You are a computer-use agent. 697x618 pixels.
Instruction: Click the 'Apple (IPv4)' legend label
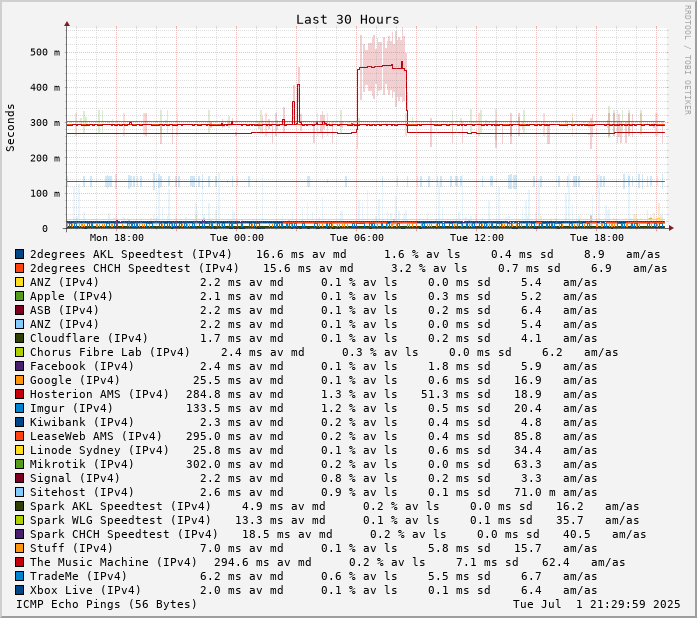click(71, 296)
